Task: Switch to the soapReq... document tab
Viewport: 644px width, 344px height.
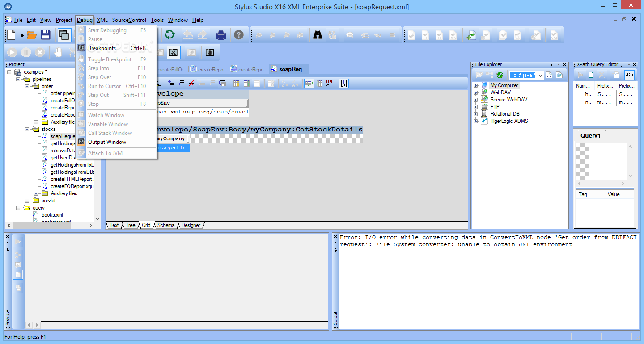Action: tap(289, 69)
